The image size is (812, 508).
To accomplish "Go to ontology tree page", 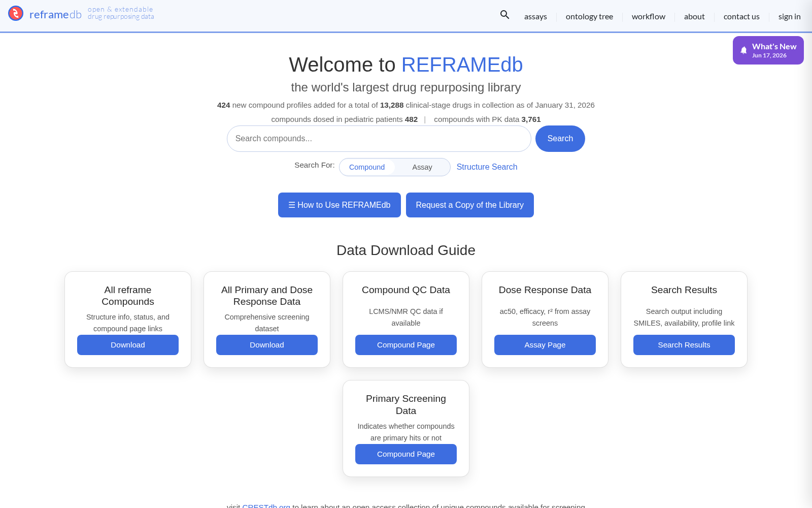I will (589, 17).
